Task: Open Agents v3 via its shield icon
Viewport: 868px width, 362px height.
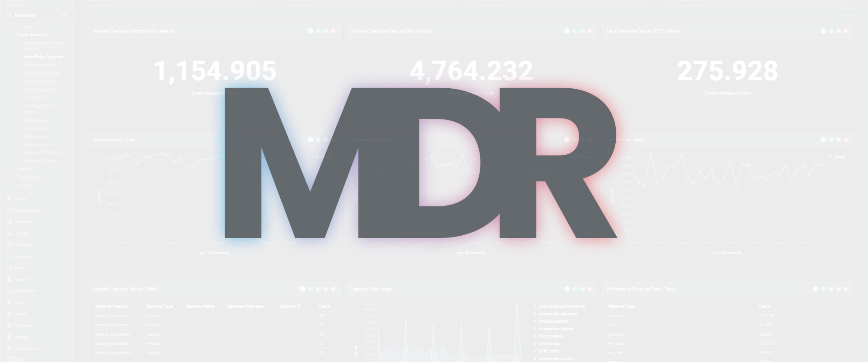Action: [9, 326]
